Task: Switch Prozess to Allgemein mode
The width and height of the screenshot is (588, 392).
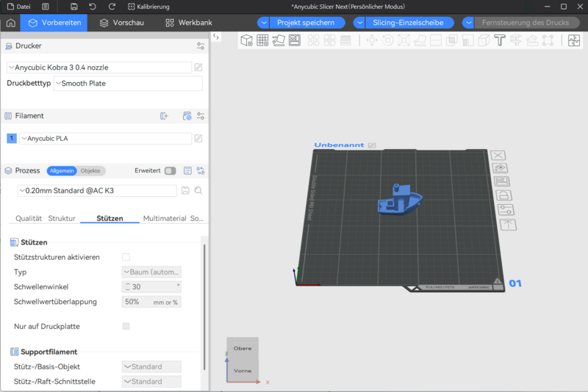Action: pos(62,171)
